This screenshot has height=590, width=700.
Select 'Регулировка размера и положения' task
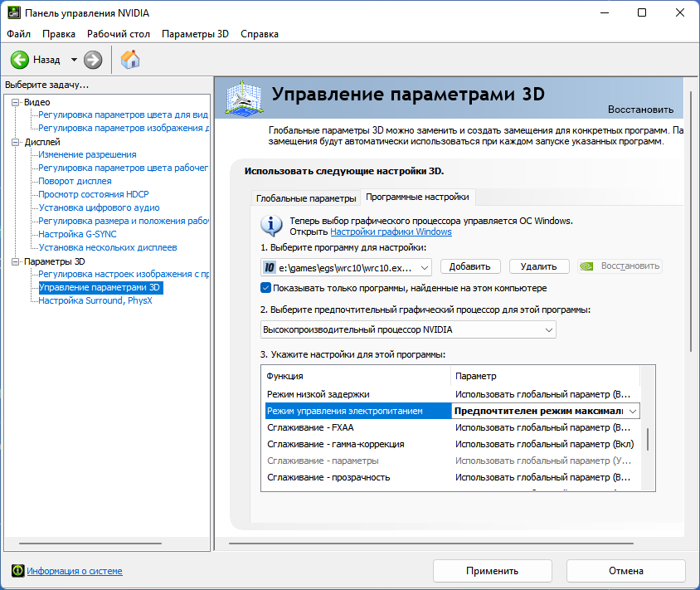tap(124, 221)
